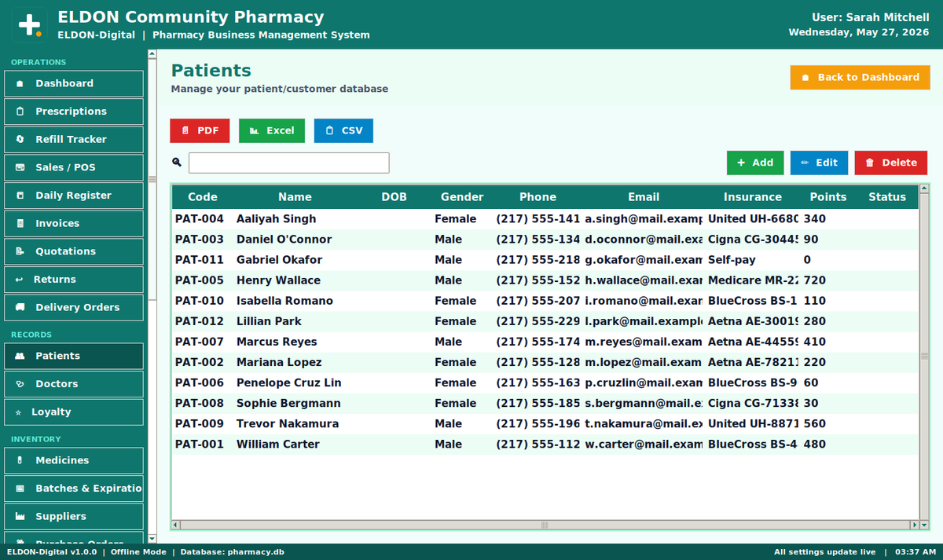Image resolution: width=943 pixels, height=560 pixels.
Task: Focus the patient search field
Action: pyautogui.click(x=288, y=163)
